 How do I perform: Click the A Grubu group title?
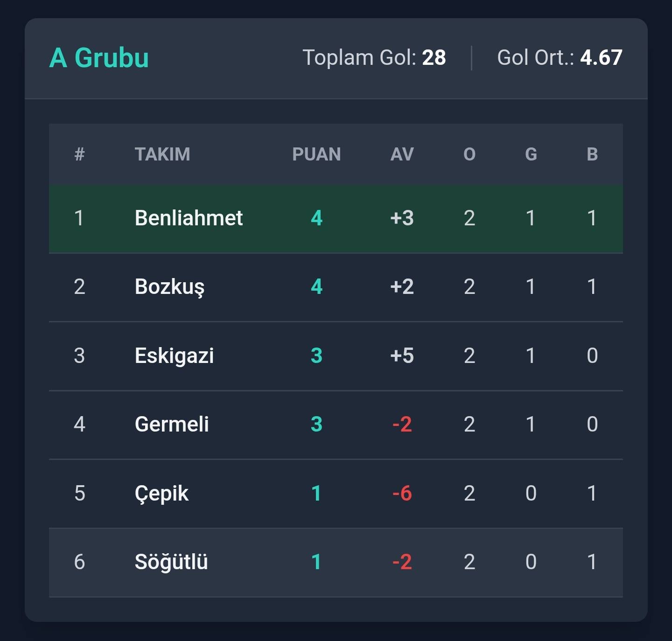pyautogui.click(x=99, y=58)
